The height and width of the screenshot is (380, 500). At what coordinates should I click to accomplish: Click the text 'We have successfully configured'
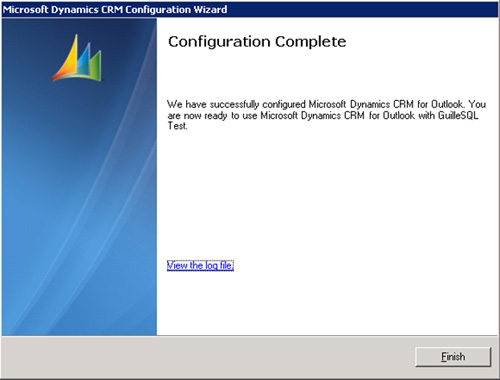236,104
